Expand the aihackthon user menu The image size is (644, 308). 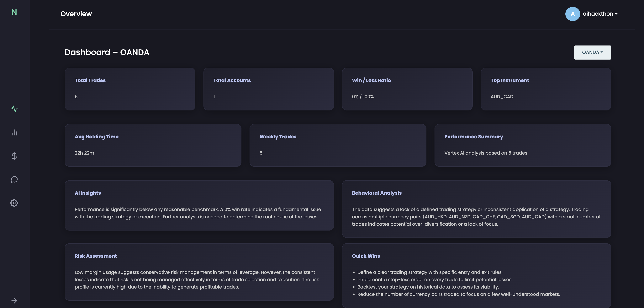click(x=600, y=14)
